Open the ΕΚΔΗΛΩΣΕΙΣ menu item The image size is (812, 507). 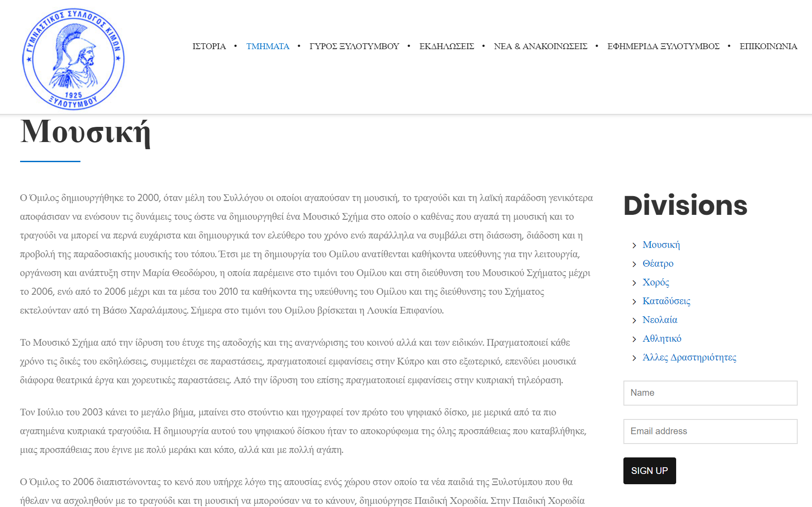(446, 46)
